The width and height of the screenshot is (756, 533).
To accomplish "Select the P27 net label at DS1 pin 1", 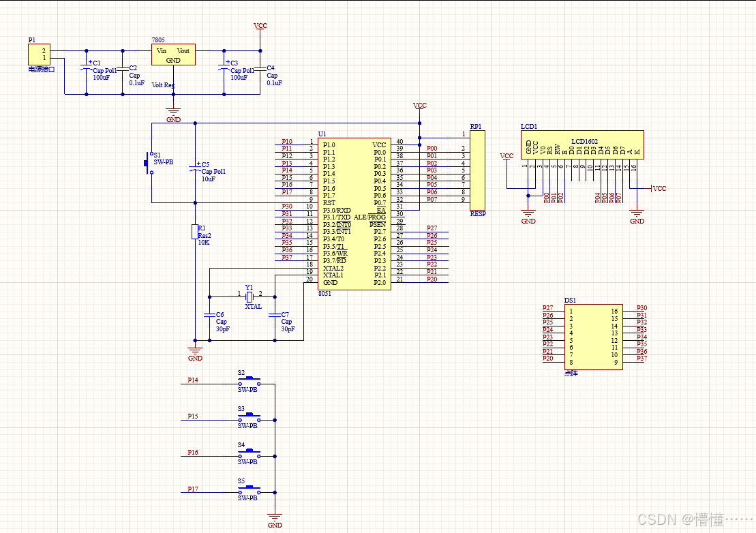I will click(x=547, y=307).
